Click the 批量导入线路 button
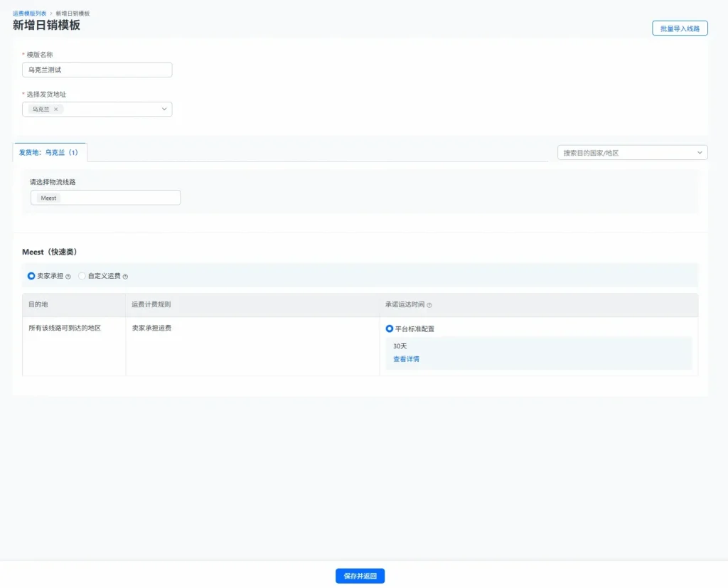Image resolution: width=728 pixels, height=588 pixels. [x=680, y=28]
